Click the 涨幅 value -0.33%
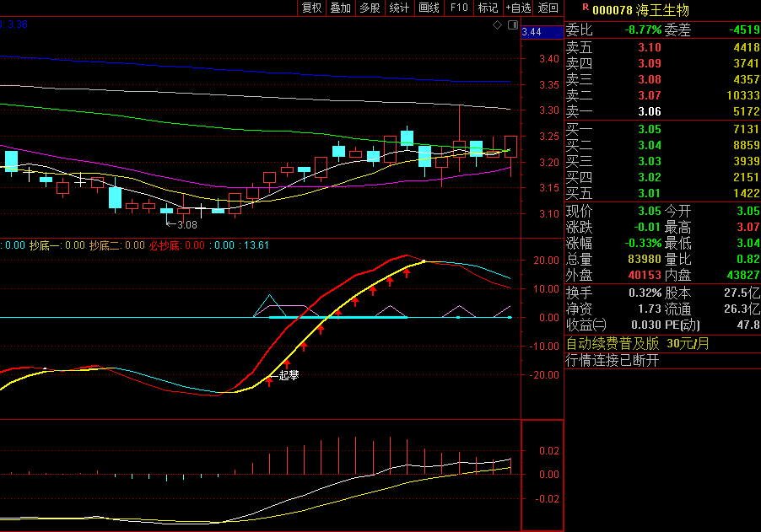Image resolution: width=761 pixels, height=532 pixels. coord(643,243)
